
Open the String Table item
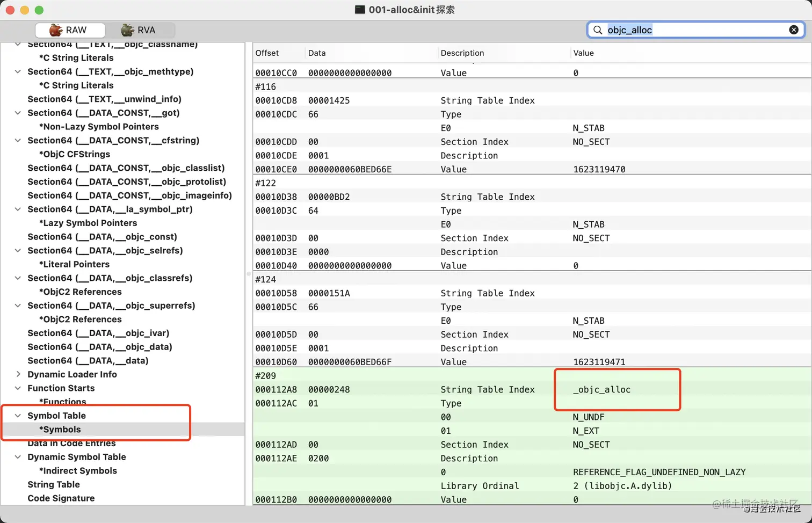click(54, 484)
